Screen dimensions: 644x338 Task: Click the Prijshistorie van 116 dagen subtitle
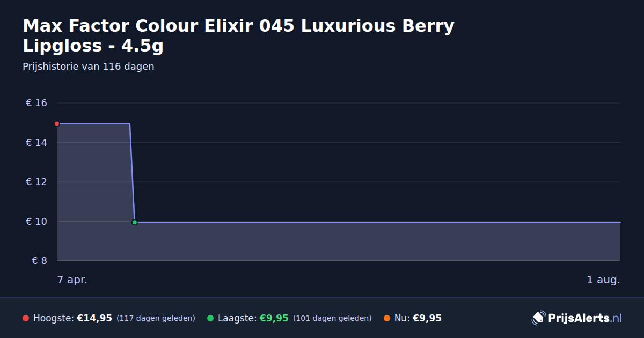(x=89, y=67)
